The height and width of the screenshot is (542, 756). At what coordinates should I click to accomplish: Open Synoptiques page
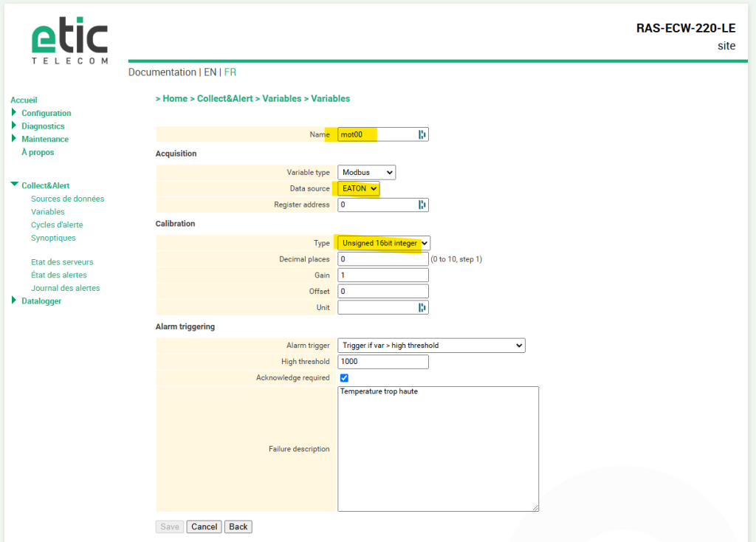(x=53, y=238)
